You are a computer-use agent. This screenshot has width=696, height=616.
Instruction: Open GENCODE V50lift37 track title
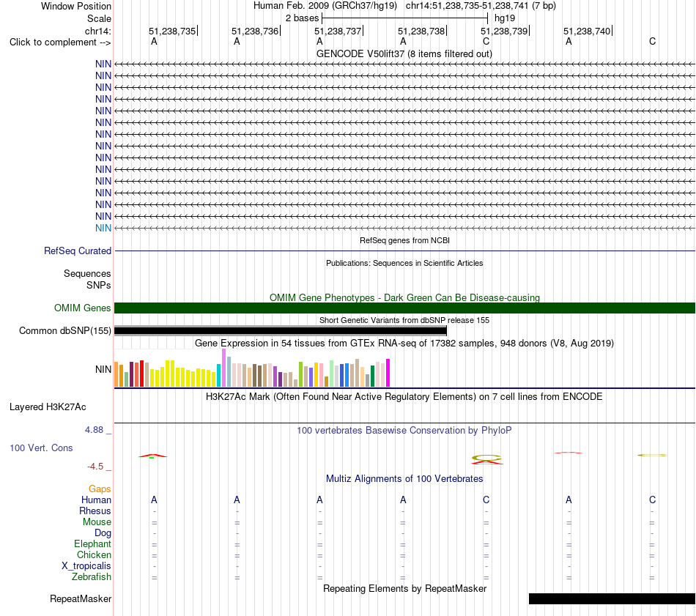[404, 53]
